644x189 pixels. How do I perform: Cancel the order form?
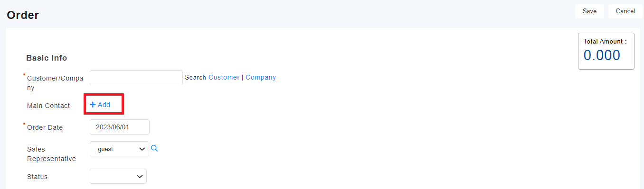[625, 11]
